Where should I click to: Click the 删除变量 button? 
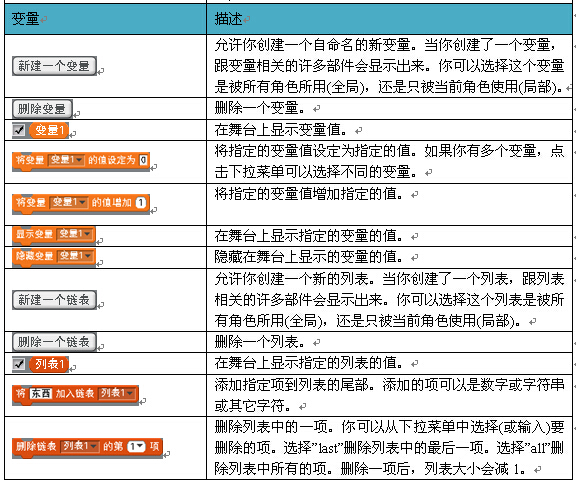(x=42, y=109)
